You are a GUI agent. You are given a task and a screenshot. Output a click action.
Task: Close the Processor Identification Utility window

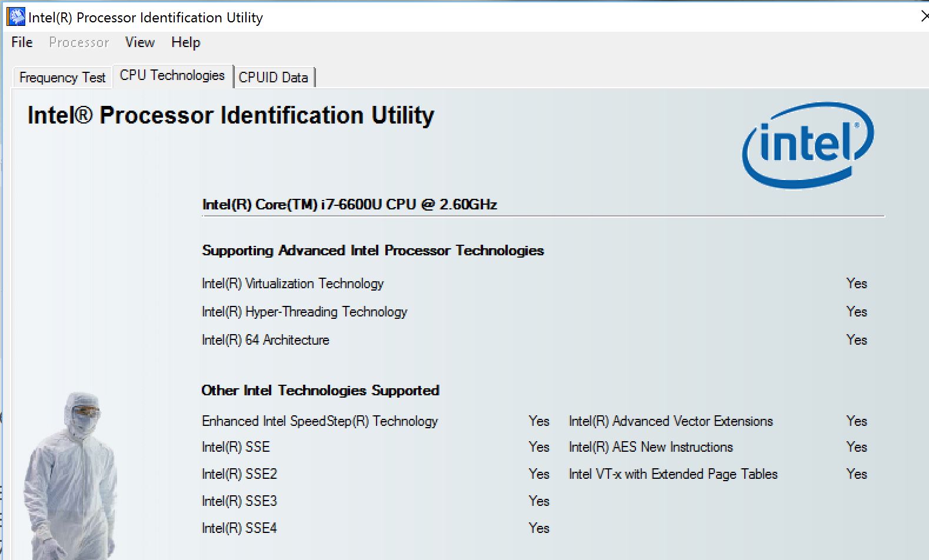pyautogui.click(x=924, y=16)
